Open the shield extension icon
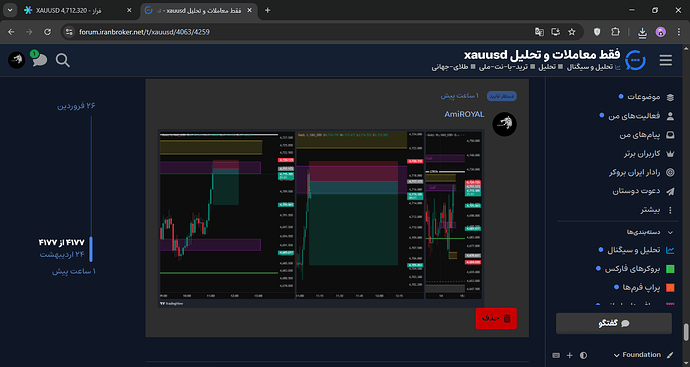690x367 pixels. pyautogui.click(x=597, y=32)
